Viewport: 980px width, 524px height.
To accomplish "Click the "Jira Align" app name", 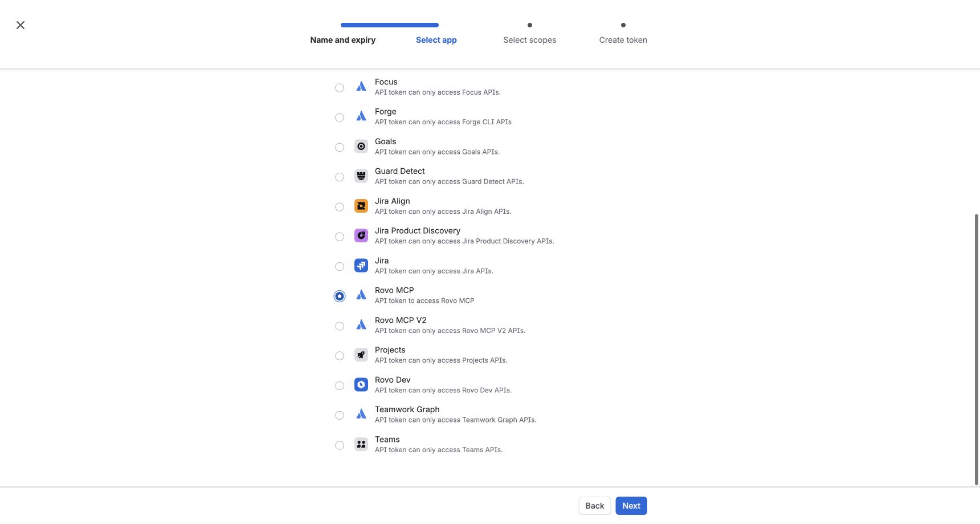I will [393, 201].
